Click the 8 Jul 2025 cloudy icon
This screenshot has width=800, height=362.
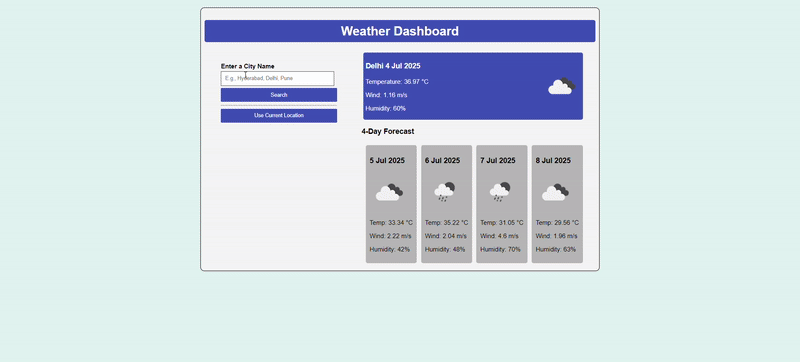pyautogui.click(x=556, y=192)
